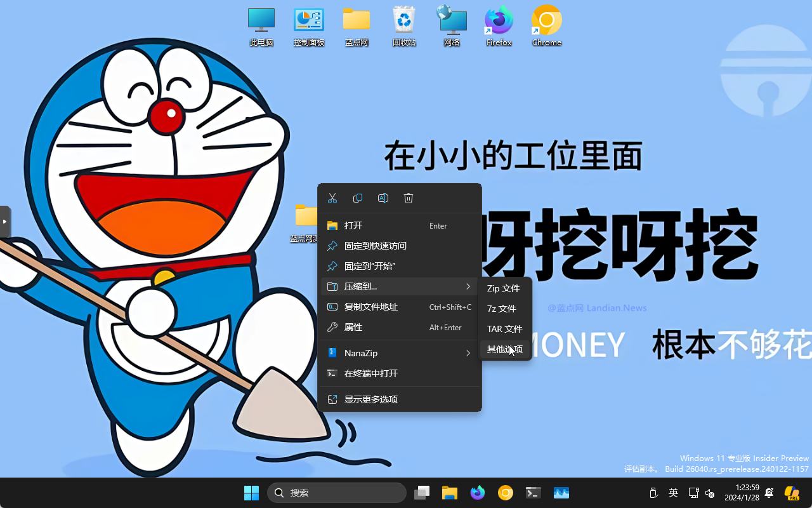
Task: Choose 属性 in context menu
Action: tap(400, 327)
